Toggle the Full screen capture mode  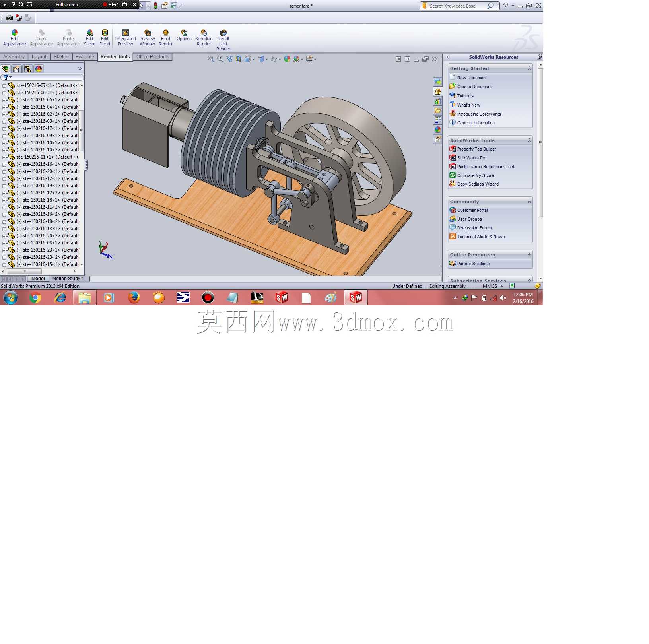tap(66, 5)
